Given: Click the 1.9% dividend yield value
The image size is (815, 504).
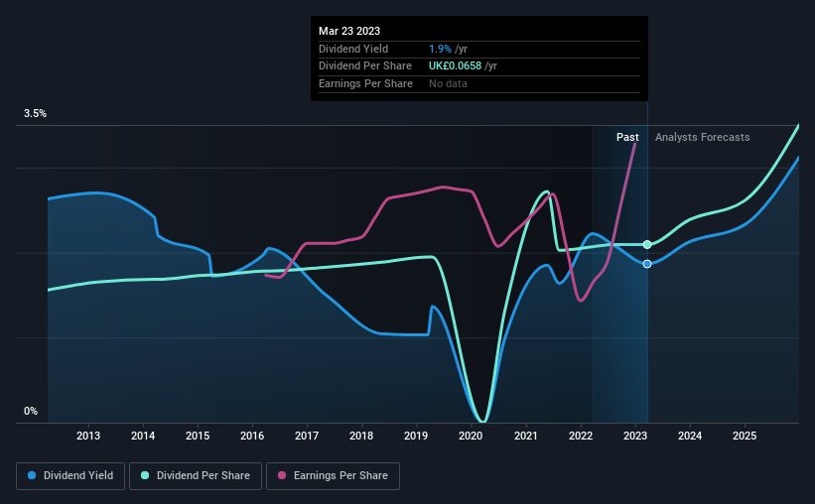Looking at the screenshot, I should pyautogui.click(x=440, y=49).
